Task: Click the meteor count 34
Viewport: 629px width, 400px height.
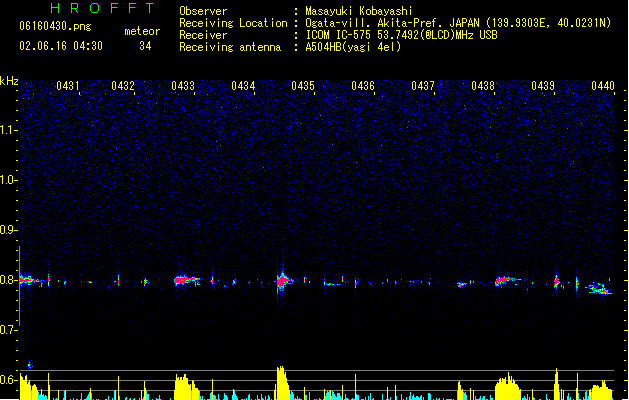Action: (145, 46)
